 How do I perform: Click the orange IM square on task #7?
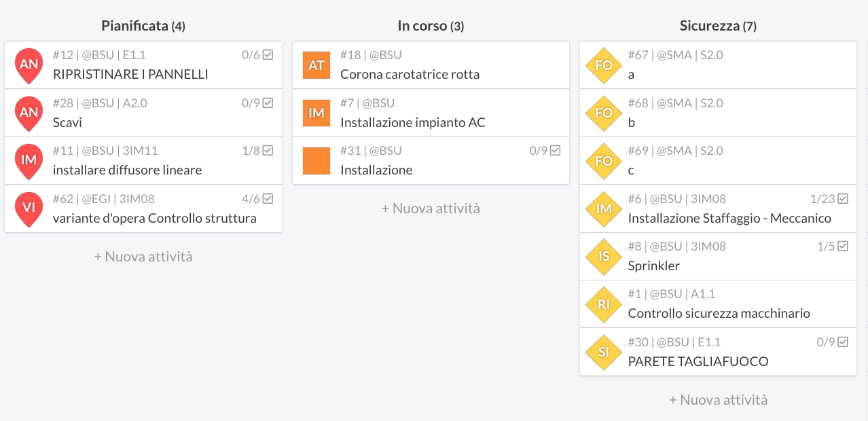click(x=317, y=113)
